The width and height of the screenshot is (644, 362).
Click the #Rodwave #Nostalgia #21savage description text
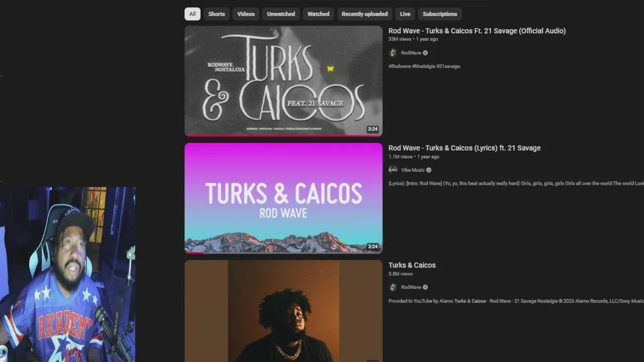(425, 66)
